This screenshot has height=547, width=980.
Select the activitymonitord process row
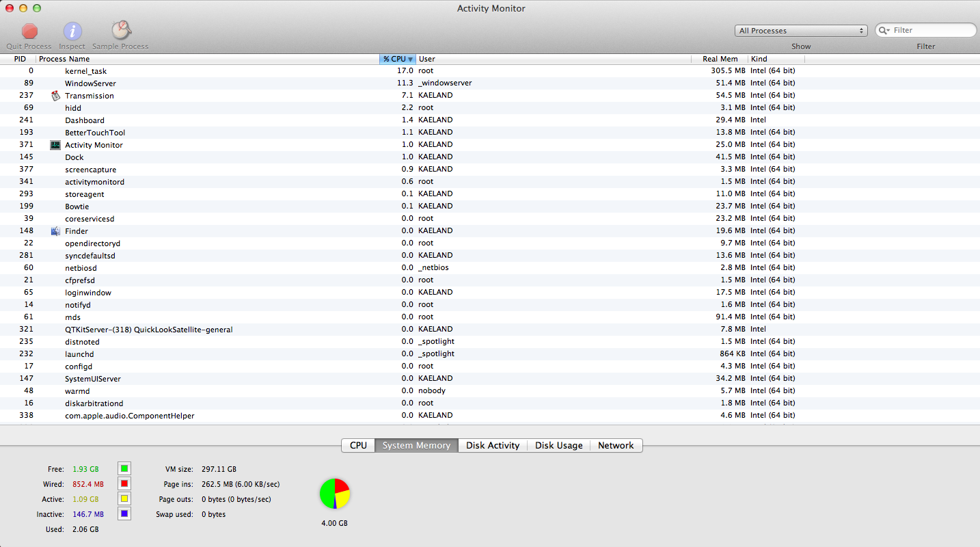click(x=490, y=182)
